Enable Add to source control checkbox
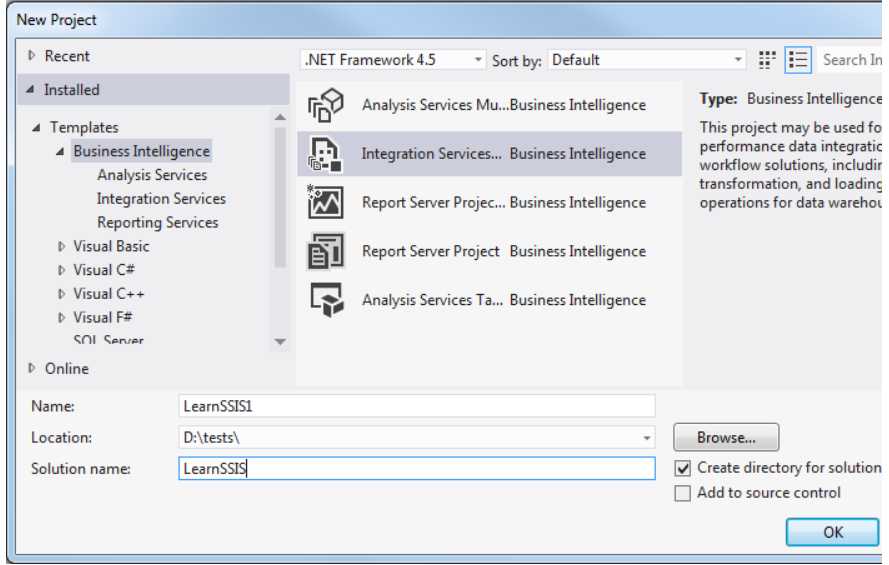Screen dimensions: 889x565 (x=683, y=493)
